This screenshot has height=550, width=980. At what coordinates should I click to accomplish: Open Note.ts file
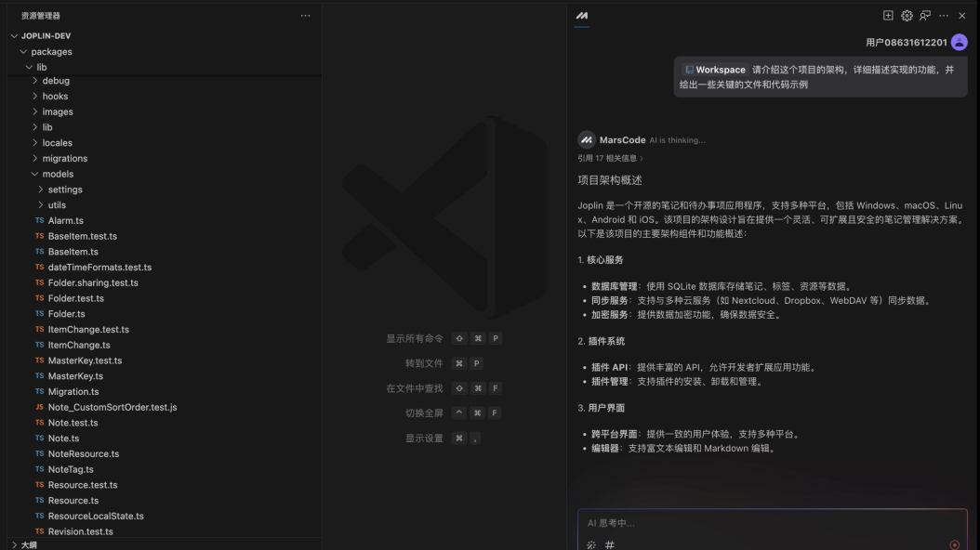tap(64, 439)
